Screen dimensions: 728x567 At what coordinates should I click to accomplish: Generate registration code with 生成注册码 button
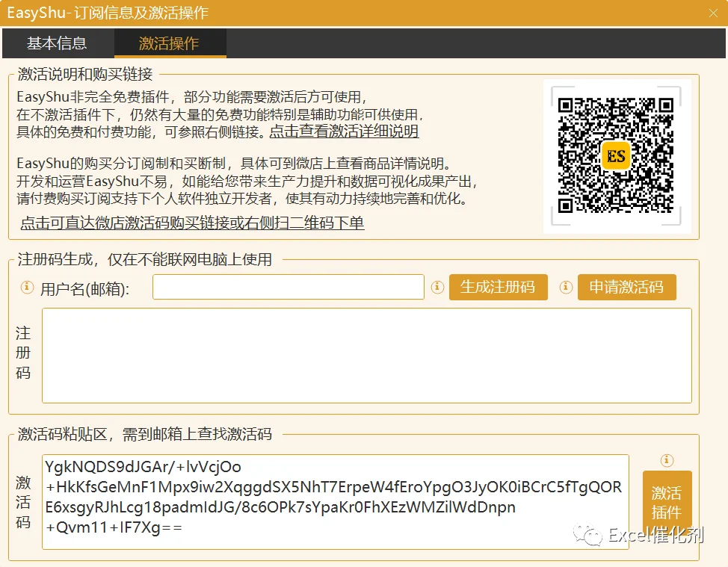point(499,287)
